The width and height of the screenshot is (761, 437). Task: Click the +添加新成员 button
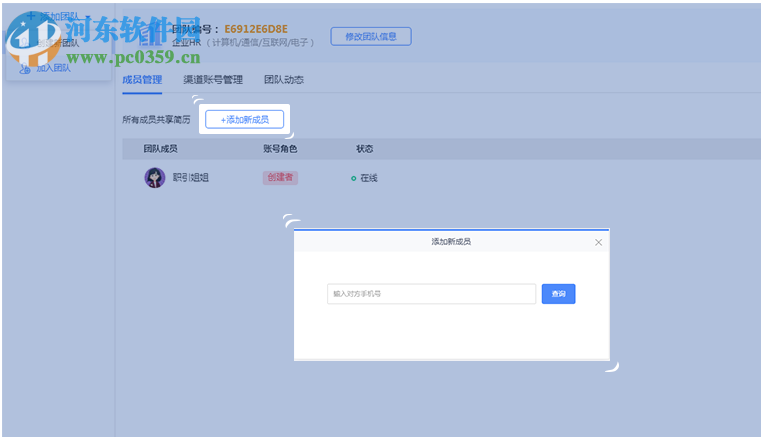[245, 119]
